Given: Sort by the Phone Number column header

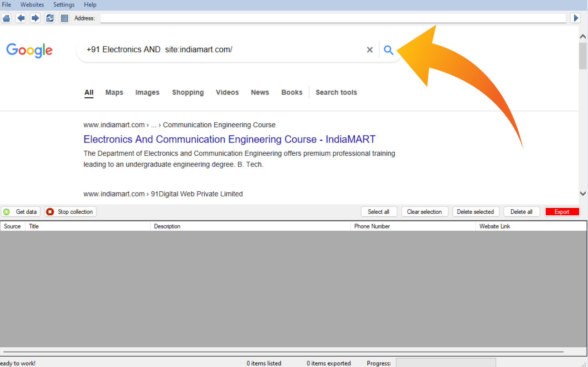Looking at the screenshot, I should [x=372, y=226].
